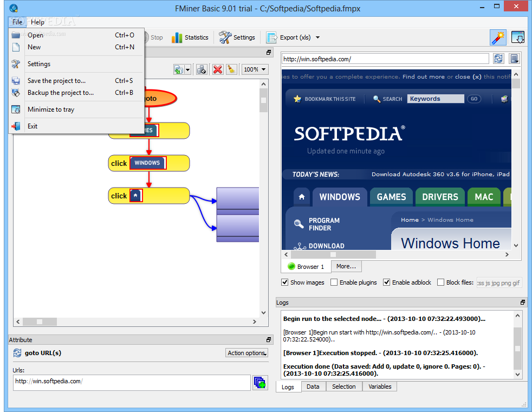Toggle the Enable adblock checkbox
This screenshot has width=532, height=412.
[x=386, y=282]
